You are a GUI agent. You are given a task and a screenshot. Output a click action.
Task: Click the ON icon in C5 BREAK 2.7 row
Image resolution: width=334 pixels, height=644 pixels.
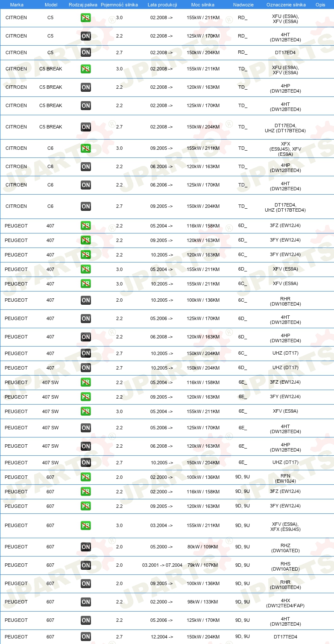[x=86, y=127]
